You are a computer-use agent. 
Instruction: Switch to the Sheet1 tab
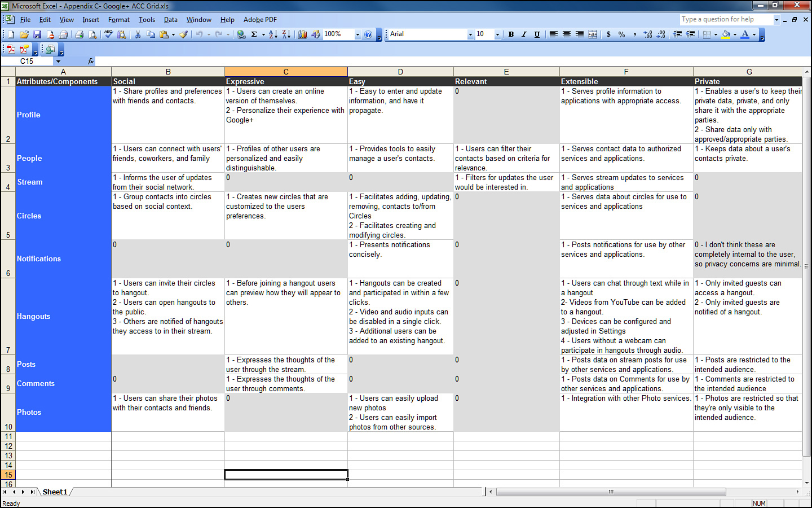click(55, 492)
